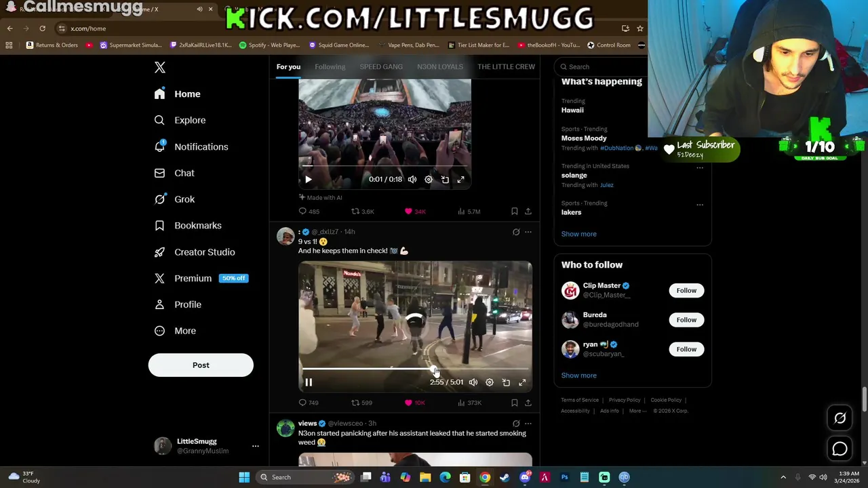Share the concert video post
This screenshot has height=488, width=868.
click(528, 211)
